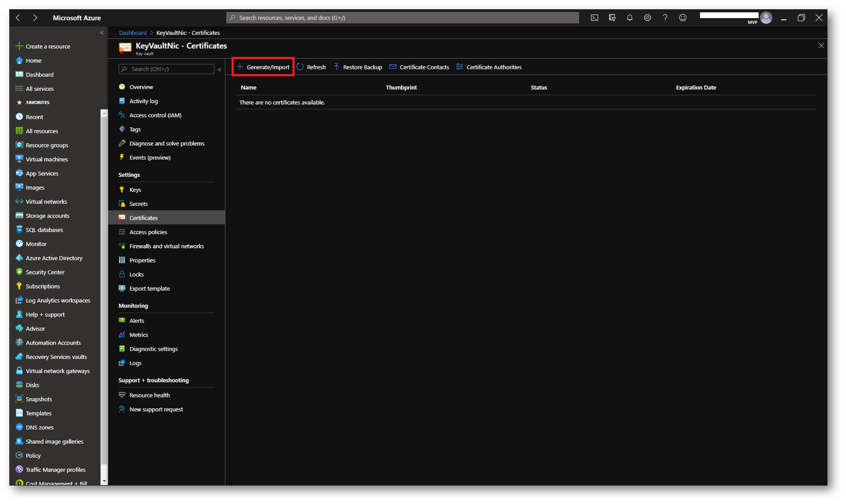Go back with the browser back arrow
This screenshot has width=846, height=504.
(x=18, y=18)
